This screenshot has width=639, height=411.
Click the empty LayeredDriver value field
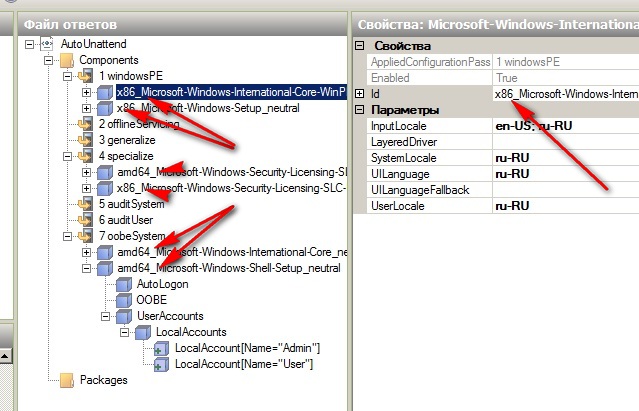[566, 142]
